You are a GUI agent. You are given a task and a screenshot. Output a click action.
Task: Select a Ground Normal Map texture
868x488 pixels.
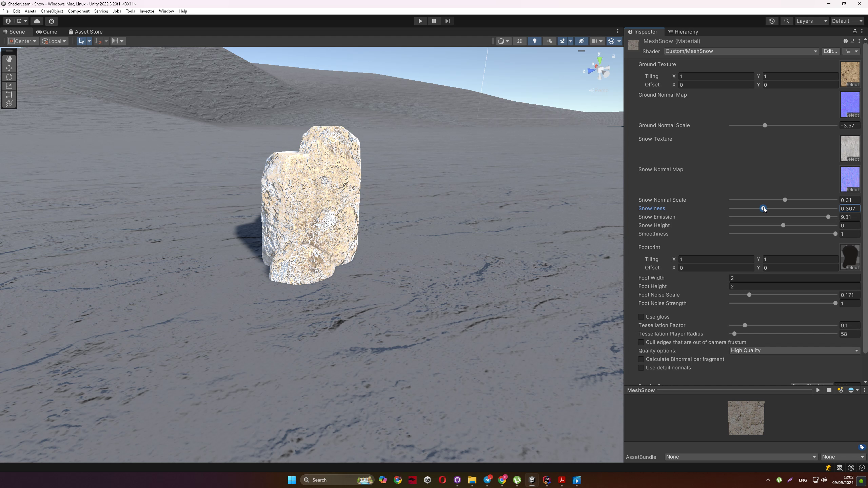point(850,105)
